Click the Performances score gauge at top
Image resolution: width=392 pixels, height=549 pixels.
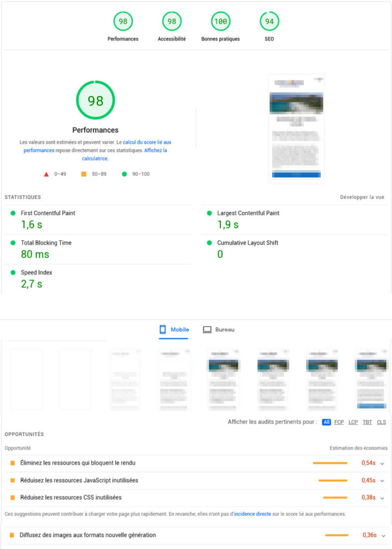(123, 21)
